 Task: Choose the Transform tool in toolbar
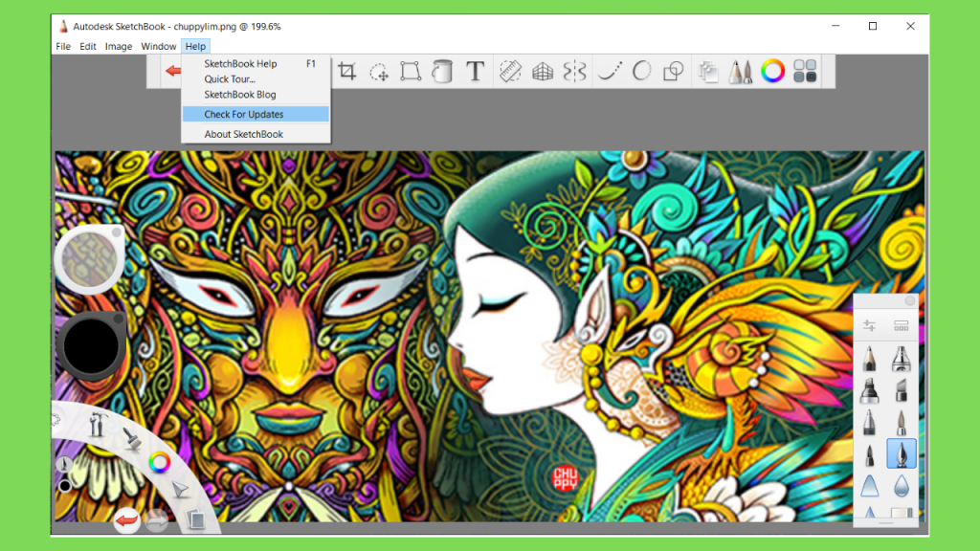(411, 71)
